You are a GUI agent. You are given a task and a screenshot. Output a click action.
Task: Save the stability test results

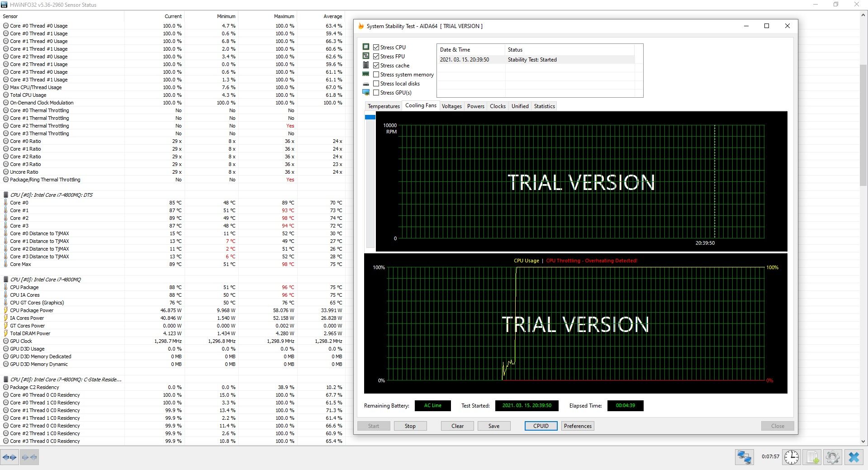tap(494, 426)
